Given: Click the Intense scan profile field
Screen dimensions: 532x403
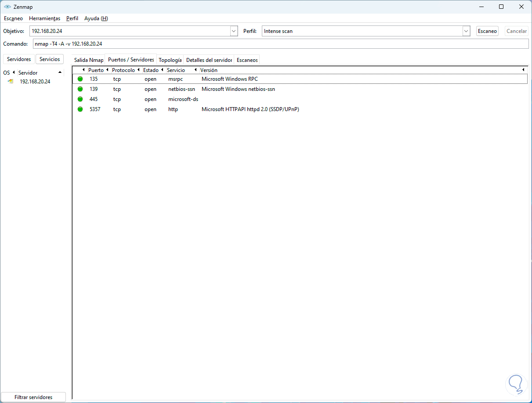Looking at the screenshot, I should (362, 31).
